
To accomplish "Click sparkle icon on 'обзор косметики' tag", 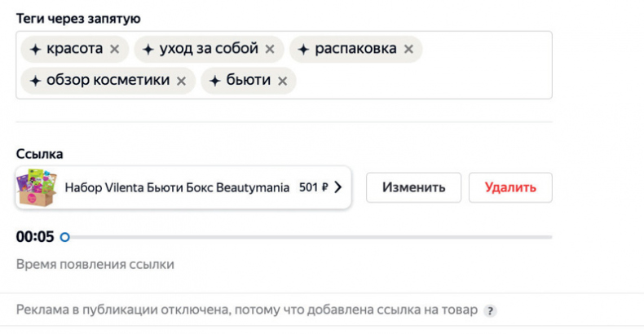I will point(35,81).
